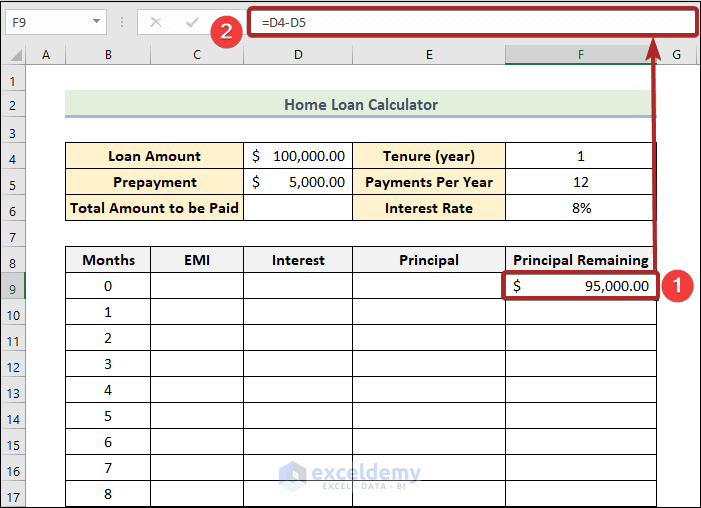Click the Principal cell for month 1

429,312
